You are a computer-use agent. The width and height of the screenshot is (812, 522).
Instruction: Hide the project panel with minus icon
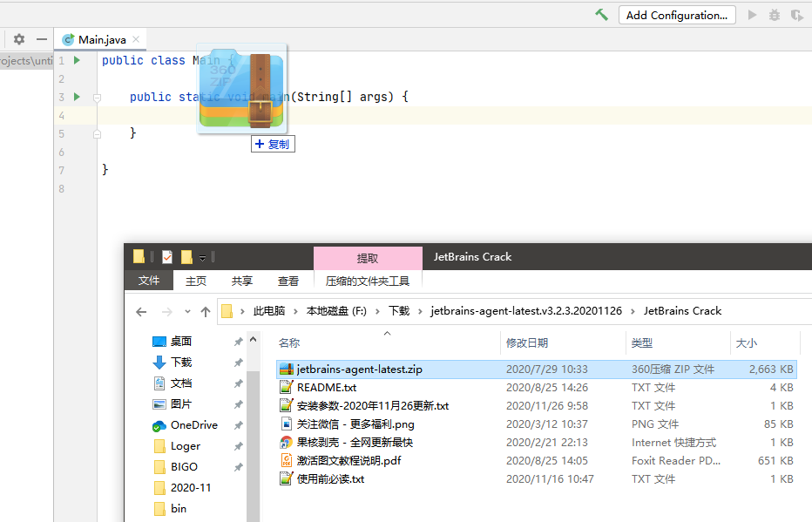tap(42, 39)
